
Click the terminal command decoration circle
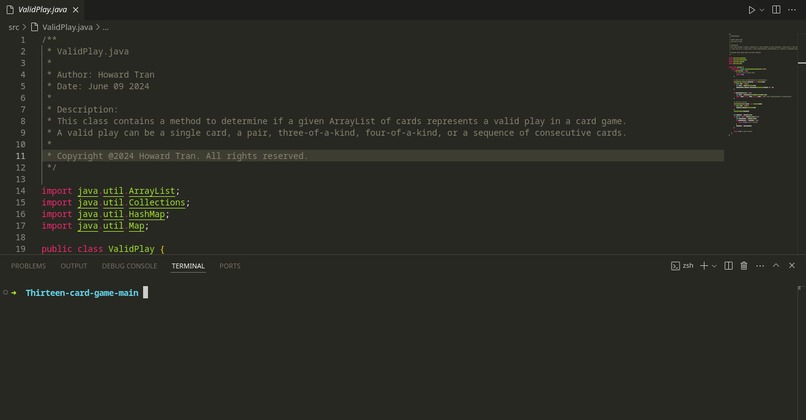(x=5, y=292)
